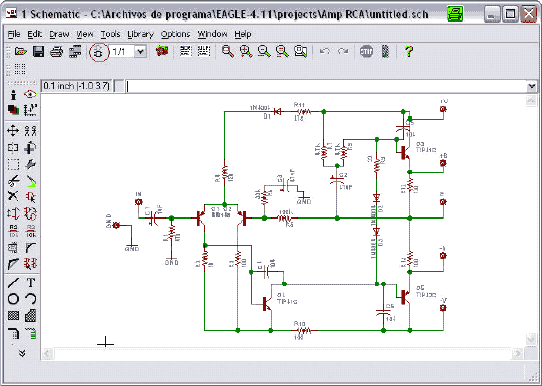The width and height of the screenshot is (542, 386).
Task: Select the Net tool
Action: 31,333
